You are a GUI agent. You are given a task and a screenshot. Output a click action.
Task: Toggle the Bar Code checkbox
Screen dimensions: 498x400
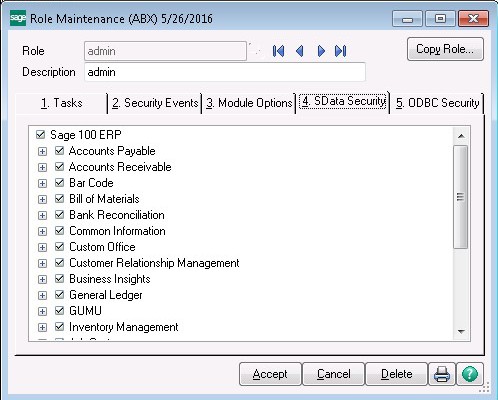[59, 183]
